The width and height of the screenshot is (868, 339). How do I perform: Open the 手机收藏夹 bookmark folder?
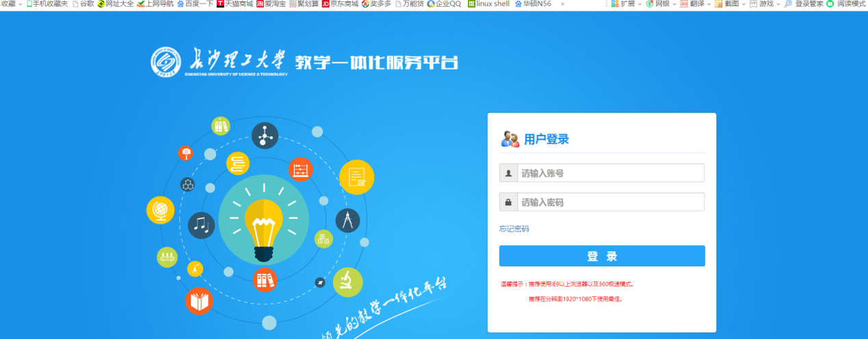click(47, 4)
